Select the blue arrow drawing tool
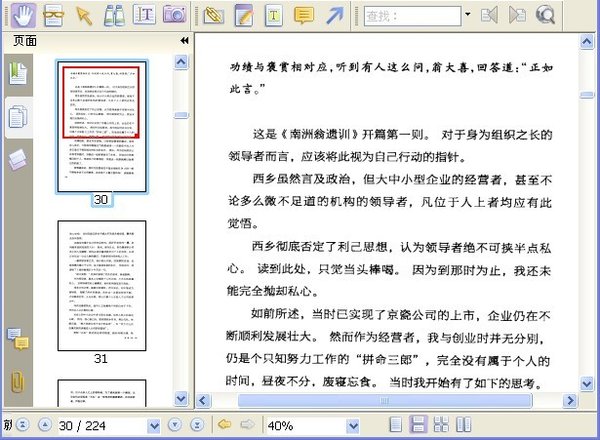This screenshot has width=600, height=440. tap(334, 15)
